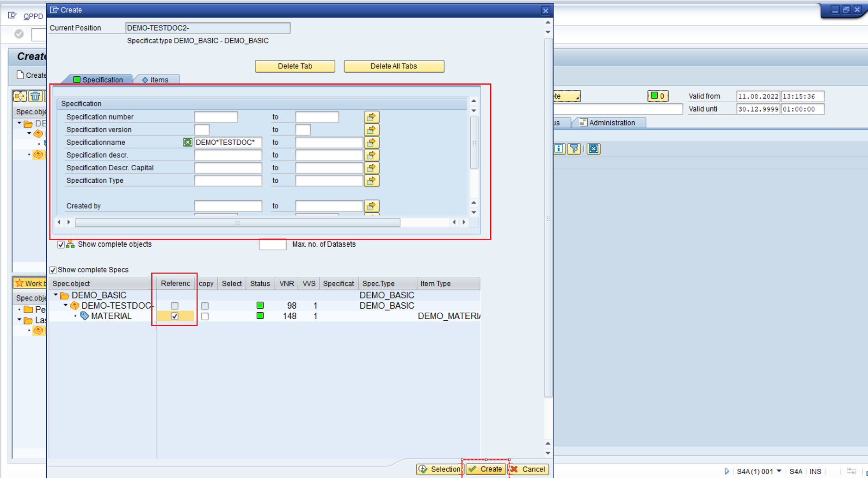Switch to the Items tab
This screenshot has width=868, height=478.
pyautogui.click(x=156, y=80)
